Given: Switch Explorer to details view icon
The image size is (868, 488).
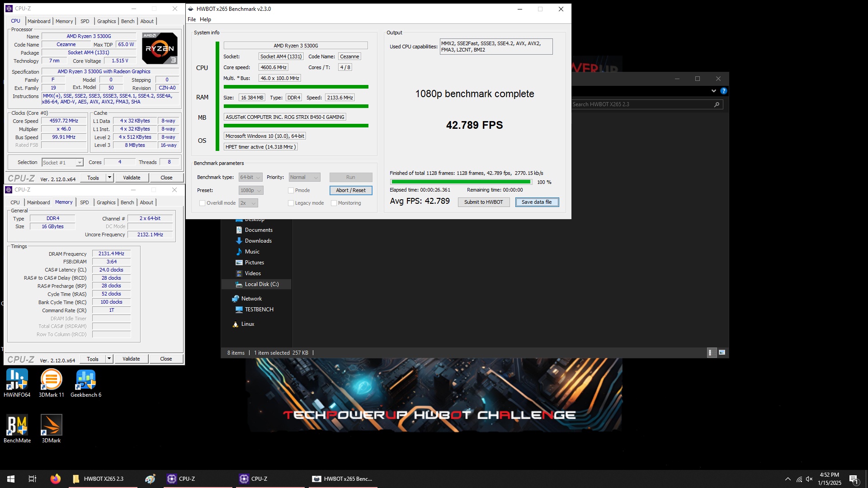Looking at the screenshot, I should (x=711, y=352).
